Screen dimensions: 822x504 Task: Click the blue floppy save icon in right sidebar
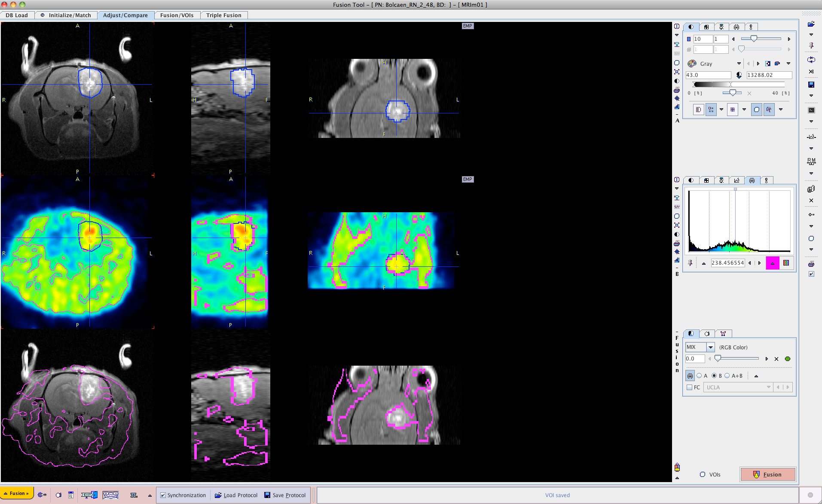pyautogui.click(x=811, y=85)
